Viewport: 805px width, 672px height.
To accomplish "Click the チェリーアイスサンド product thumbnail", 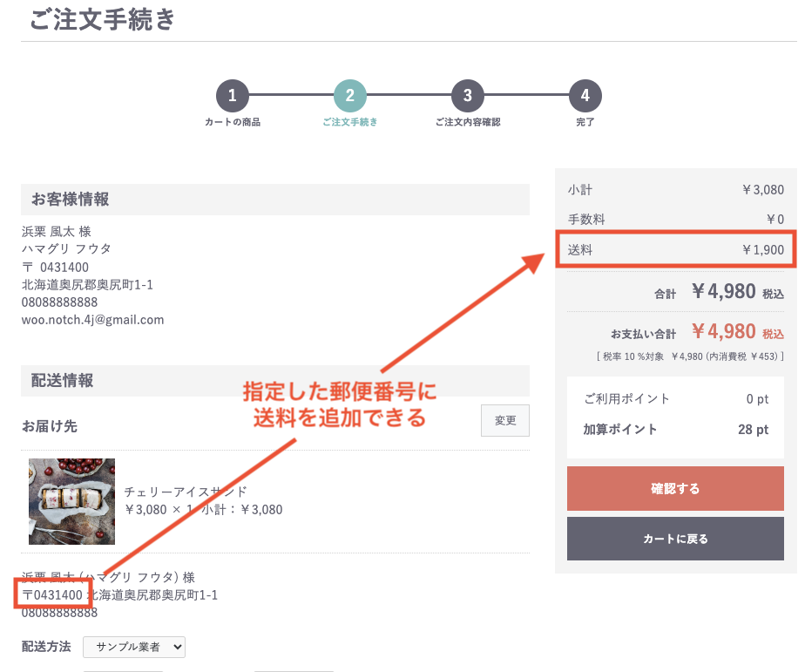I will click(71, 501).
